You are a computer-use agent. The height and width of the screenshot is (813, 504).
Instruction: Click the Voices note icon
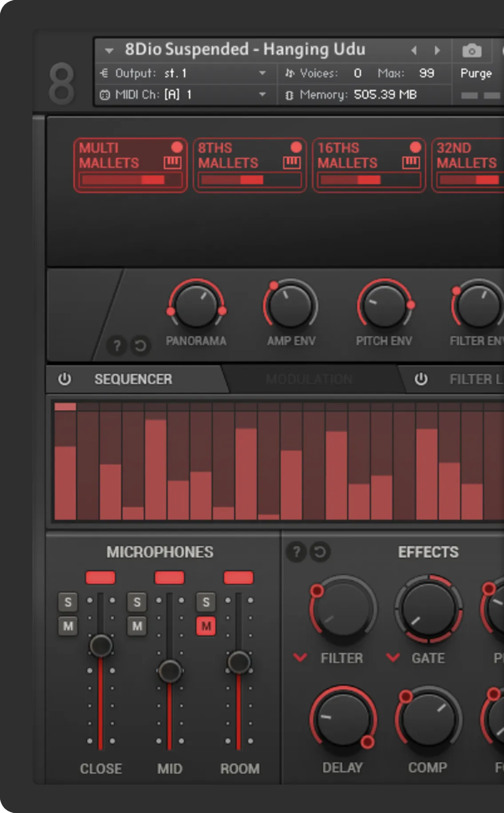(290, 73)
